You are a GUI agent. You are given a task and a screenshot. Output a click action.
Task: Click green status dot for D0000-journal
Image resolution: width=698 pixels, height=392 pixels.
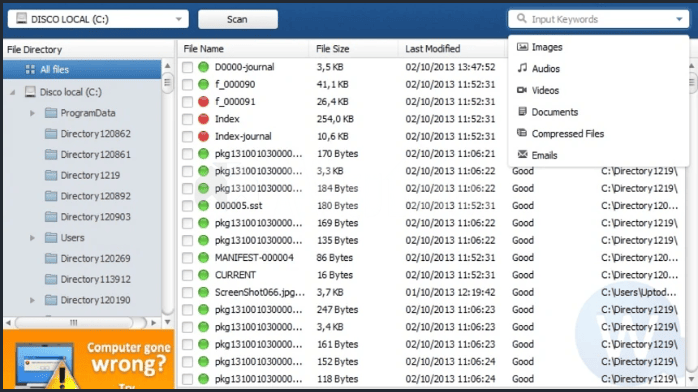click(203, 67)
